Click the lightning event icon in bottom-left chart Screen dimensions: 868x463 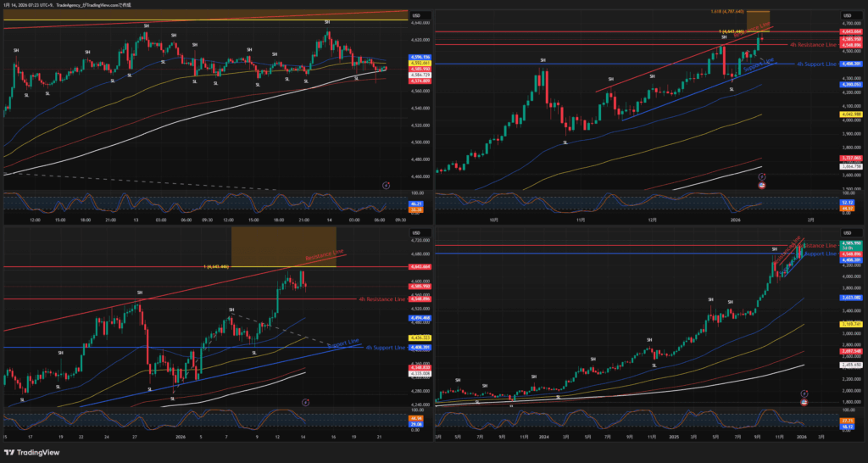[x=305, y=402]
